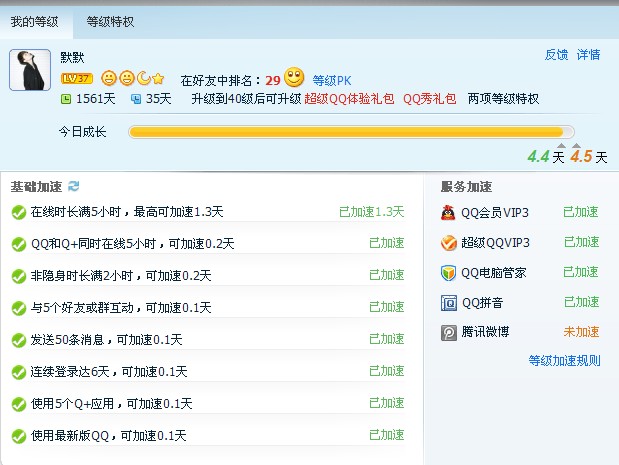Open the 详情 details link
The width and height of the screenshot is (619, 465).
pyautogui.click(x=588, y=54)
